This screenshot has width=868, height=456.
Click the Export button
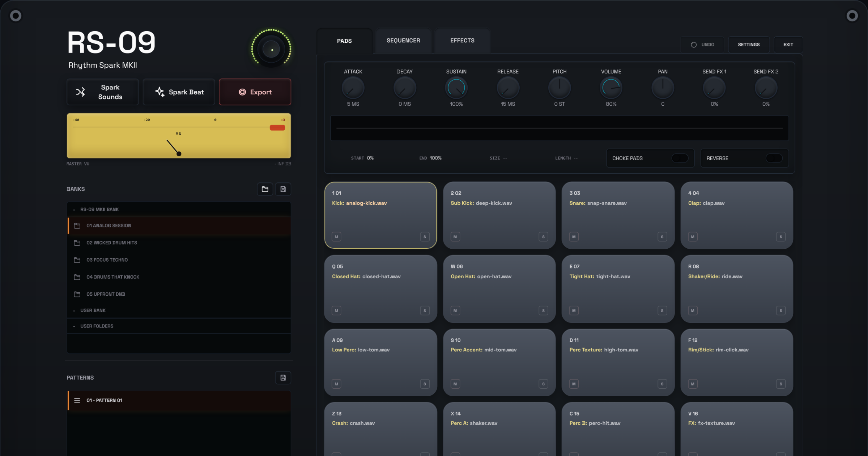(255, 92)
